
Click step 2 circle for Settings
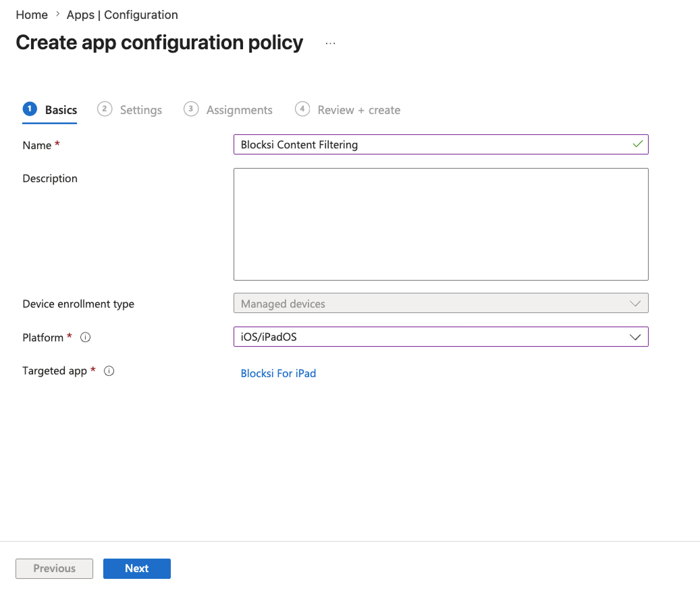105,109
